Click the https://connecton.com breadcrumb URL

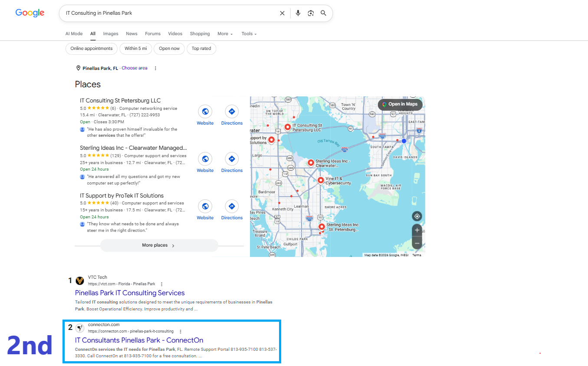(x=131, y=331)
